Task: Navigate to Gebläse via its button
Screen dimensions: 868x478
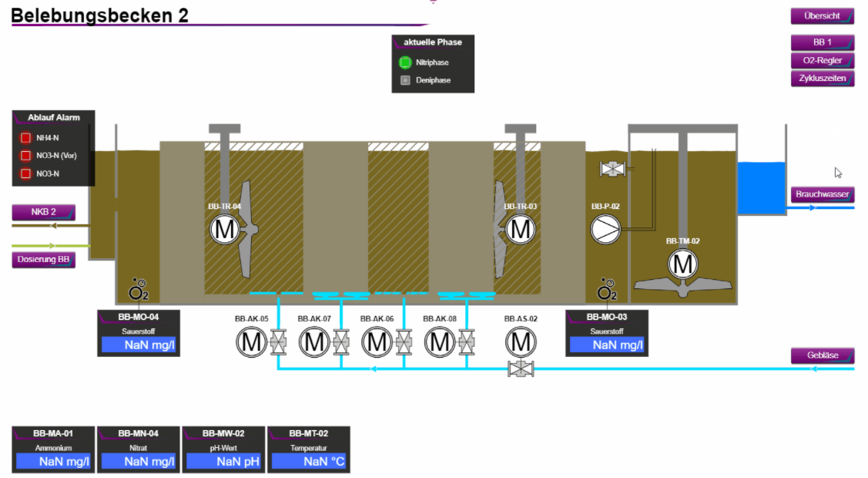Action: tap(822, 355)
